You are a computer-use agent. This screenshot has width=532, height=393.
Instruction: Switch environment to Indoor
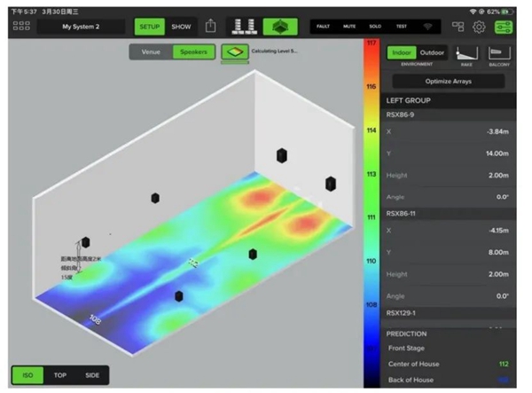pyautogui.click(x=402, y=52)
